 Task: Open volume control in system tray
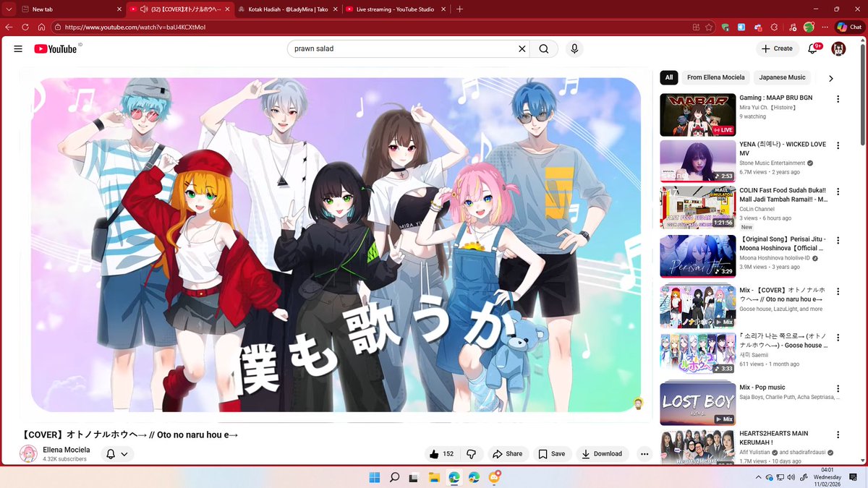tap(792, 477)
